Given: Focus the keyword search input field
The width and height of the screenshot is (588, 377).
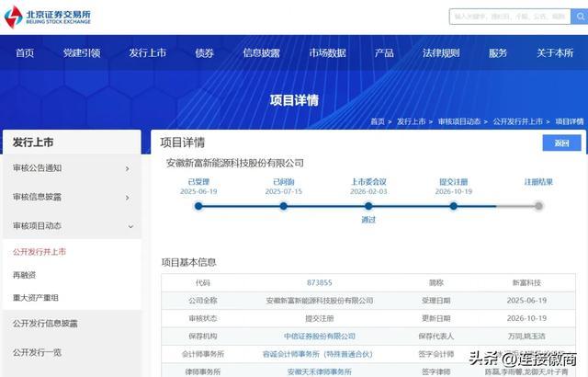Looking at the screenshot, I should click(x=510, y=17).
